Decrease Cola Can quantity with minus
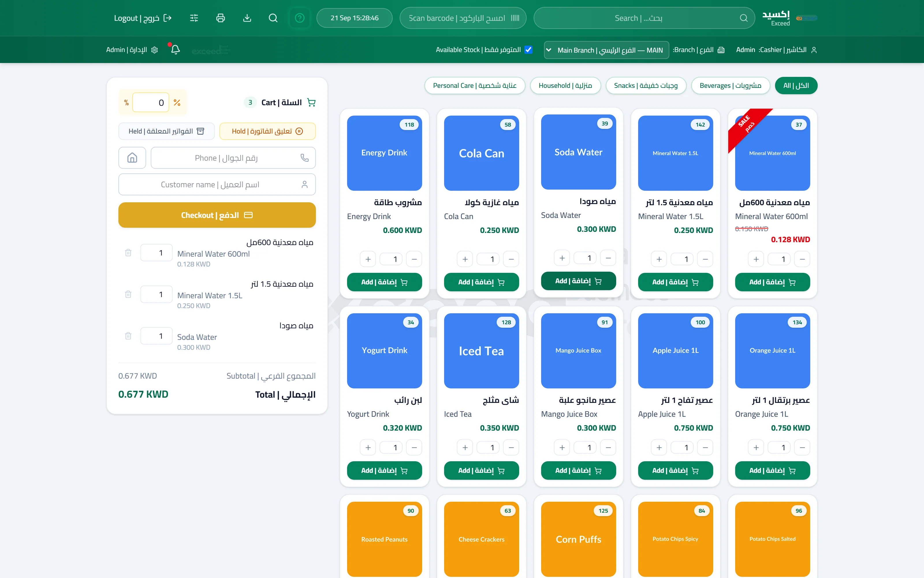Image resolution: width=924 pixels, height=578 pixels. coord(511,259)
